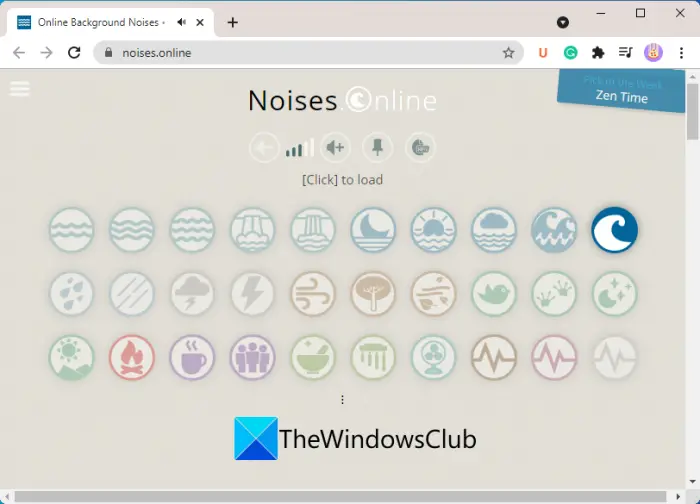Go back to the previous page
This screenshot has height=504, width=700.
pos(19,53)
